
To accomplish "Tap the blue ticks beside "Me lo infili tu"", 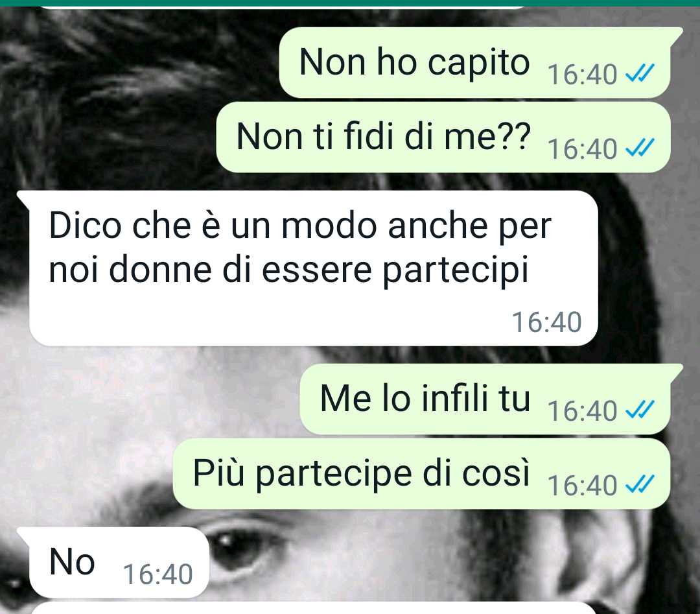I will click(640, 410).
